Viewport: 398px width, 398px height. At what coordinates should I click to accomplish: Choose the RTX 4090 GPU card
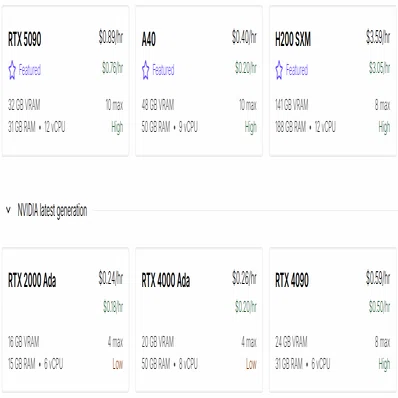click(x=333, y=320)
